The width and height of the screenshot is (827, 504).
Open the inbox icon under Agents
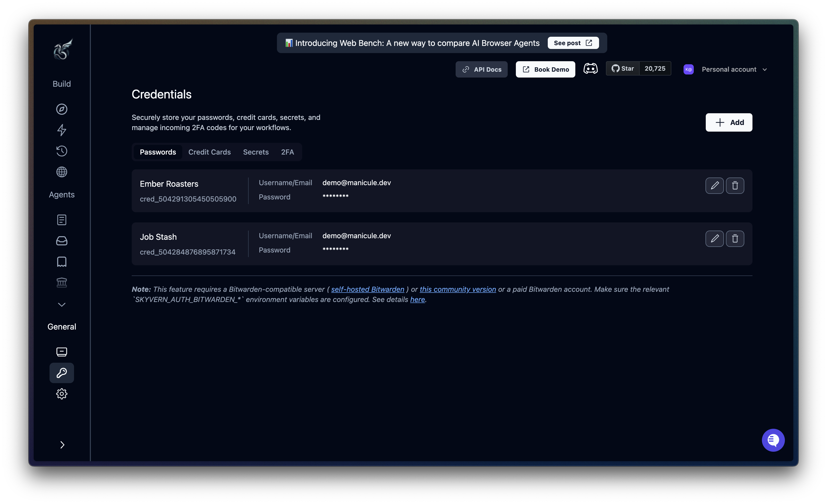62,241
